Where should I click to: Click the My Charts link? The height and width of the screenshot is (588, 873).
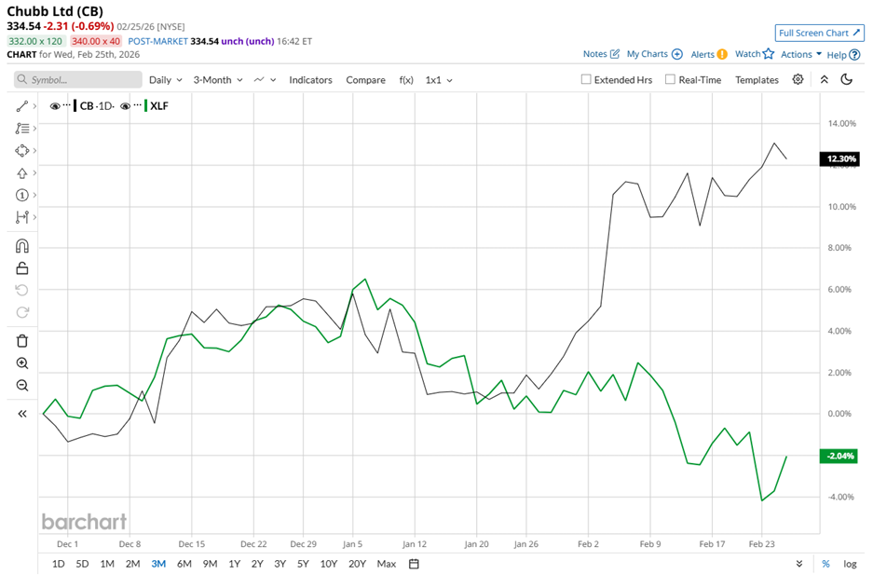click(x=647, y=54)
